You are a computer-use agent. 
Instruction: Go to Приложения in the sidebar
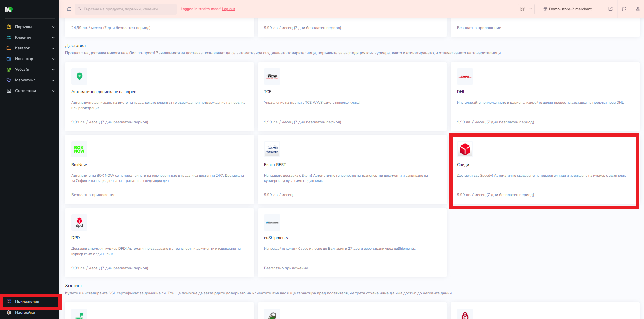pos(27,301)
